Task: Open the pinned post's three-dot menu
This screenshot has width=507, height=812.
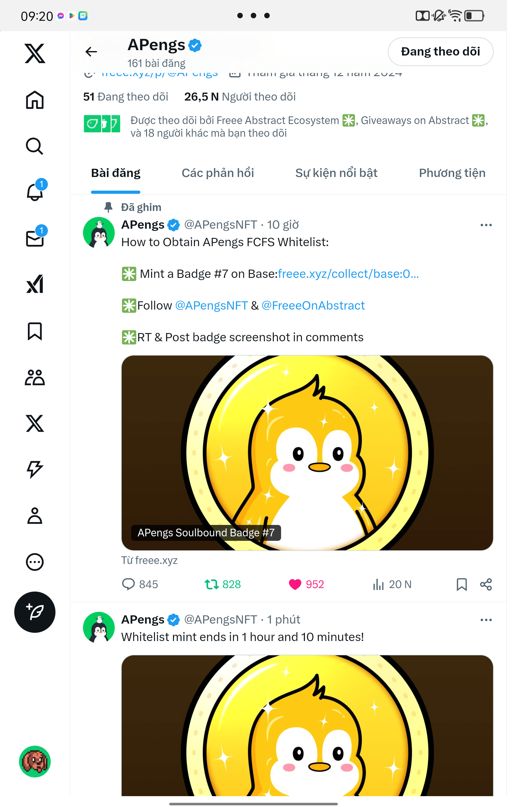Action: [485, 225]
